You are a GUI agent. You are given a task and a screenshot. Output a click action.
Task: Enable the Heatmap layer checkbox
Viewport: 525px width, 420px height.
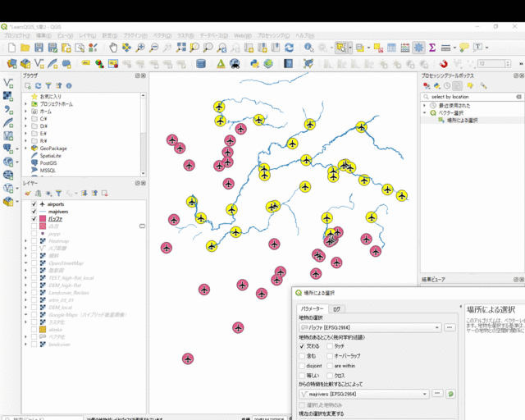(34, 241)
